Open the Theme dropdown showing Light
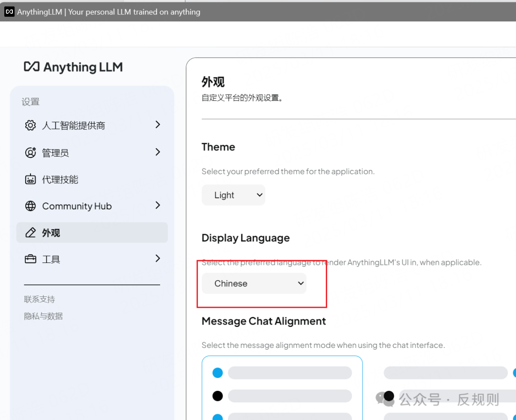The width and height of the screenshot is (516, 420). 233,195
